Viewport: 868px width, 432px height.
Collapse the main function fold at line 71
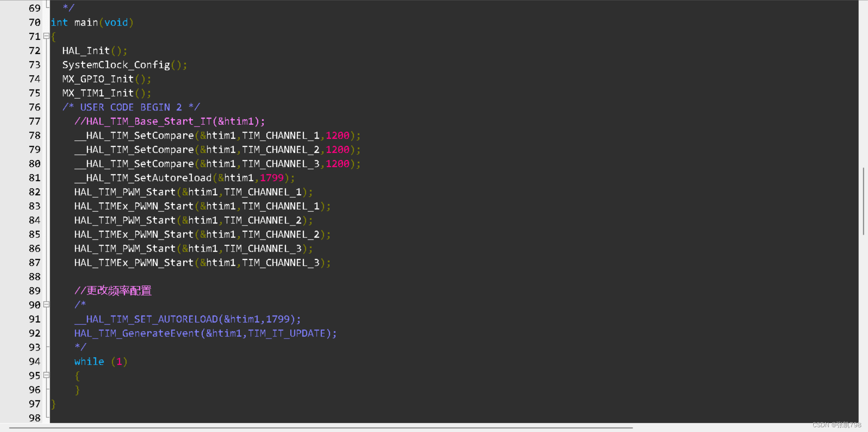point(46,36)
